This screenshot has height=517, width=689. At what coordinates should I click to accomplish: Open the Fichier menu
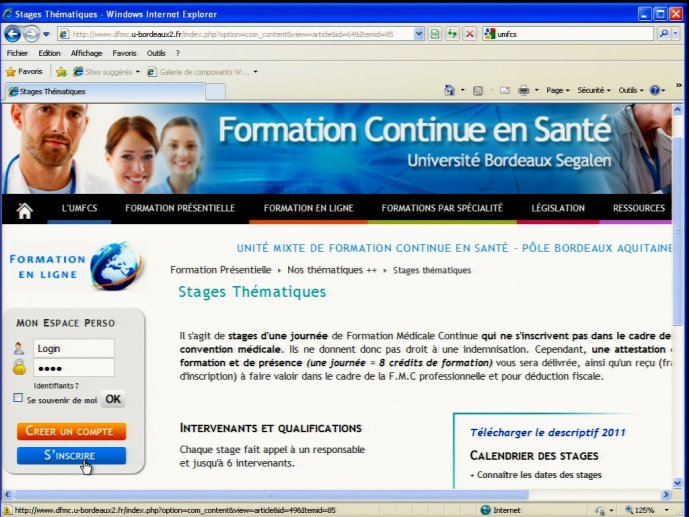17,53
